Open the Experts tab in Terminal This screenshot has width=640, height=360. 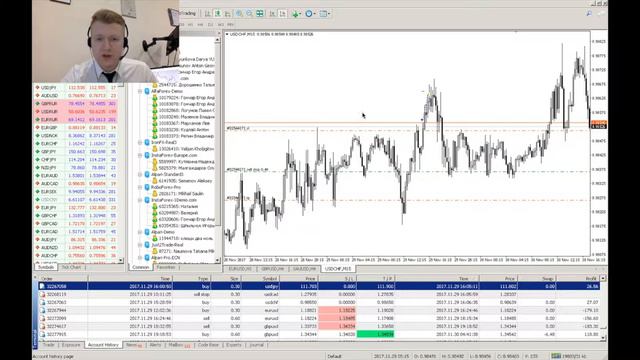click(x=233, y=345)
